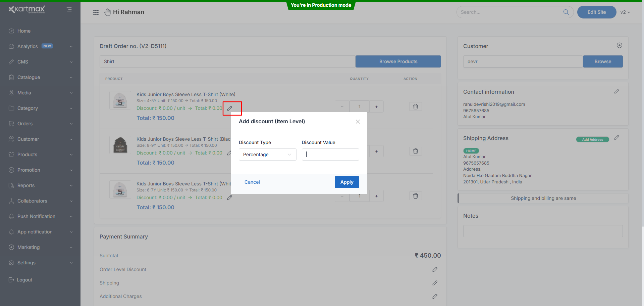
Task: Edit Order Level Discount pencil icon
Action: 435,269
